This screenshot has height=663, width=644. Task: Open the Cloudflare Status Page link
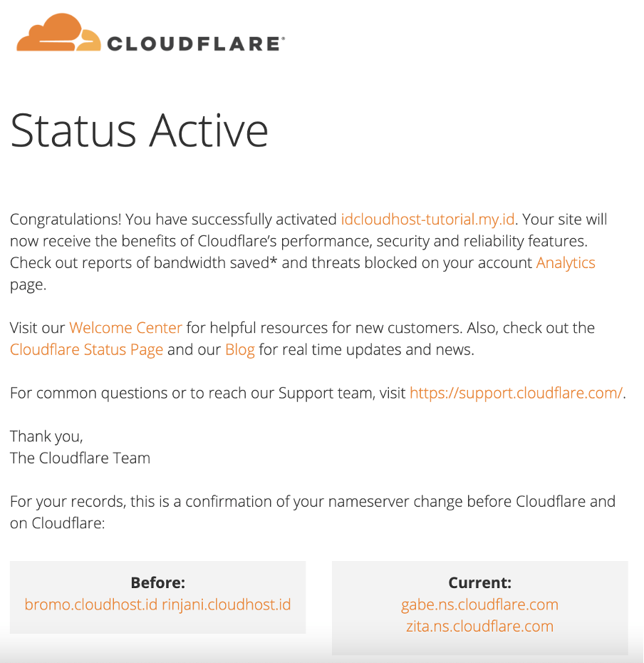86,350
